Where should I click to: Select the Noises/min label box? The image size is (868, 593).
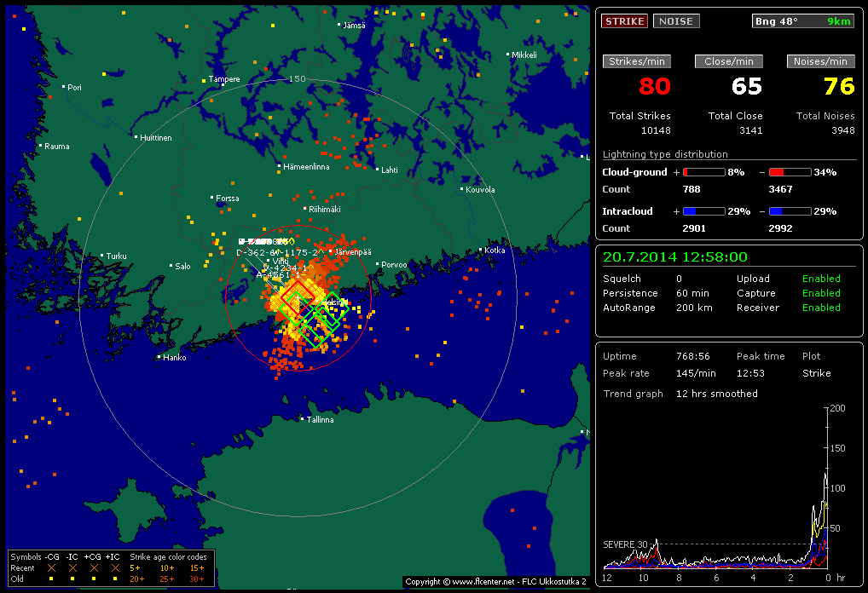click(821, 61)
